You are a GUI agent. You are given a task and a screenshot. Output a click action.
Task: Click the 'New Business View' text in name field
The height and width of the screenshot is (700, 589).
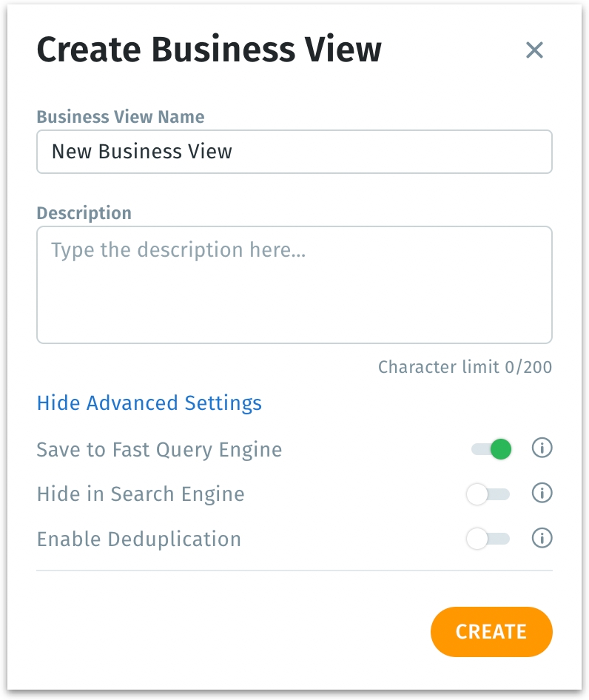[x=142, y=152]
